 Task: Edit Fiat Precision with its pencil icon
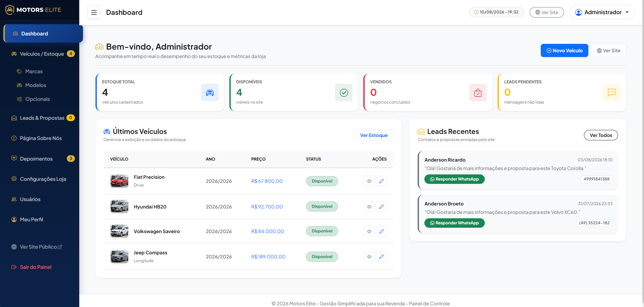(381, 181)
